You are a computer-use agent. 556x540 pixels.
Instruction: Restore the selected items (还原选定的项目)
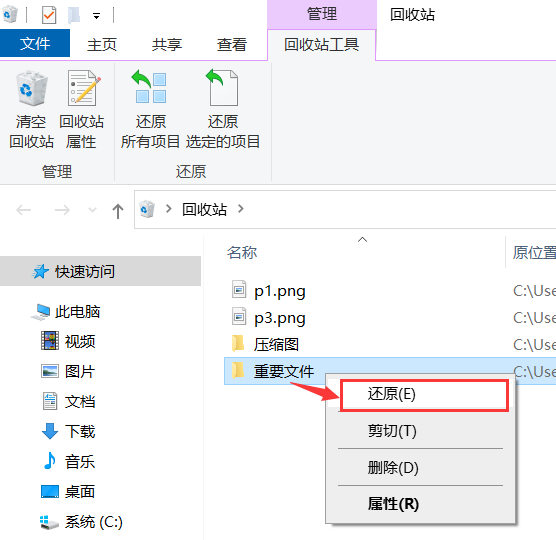click(x=223, y=110)
